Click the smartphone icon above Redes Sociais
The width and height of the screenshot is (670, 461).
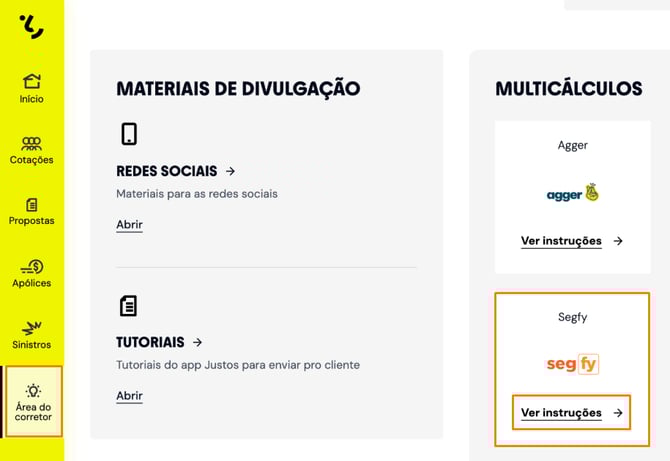pos(128,134)
